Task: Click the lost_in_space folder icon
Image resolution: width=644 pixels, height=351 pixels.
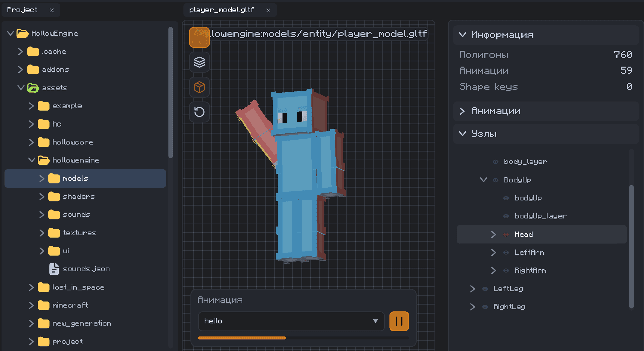Action: pyautogui.click(x=44, y=287)
